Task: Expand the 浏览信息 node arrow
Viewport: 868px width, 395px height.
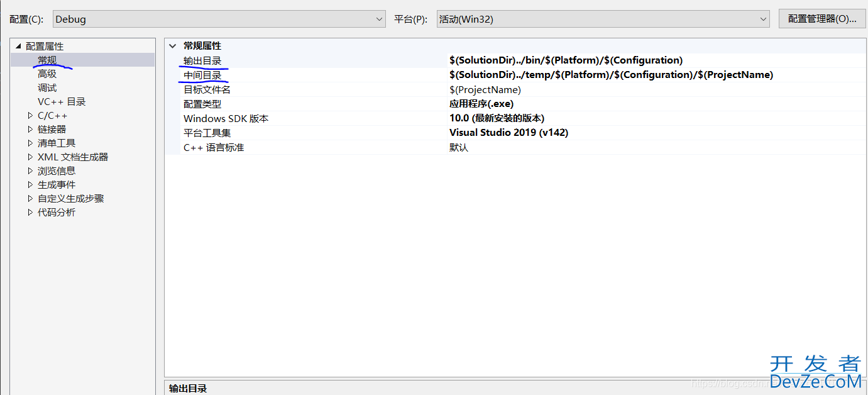Action: 30,170
